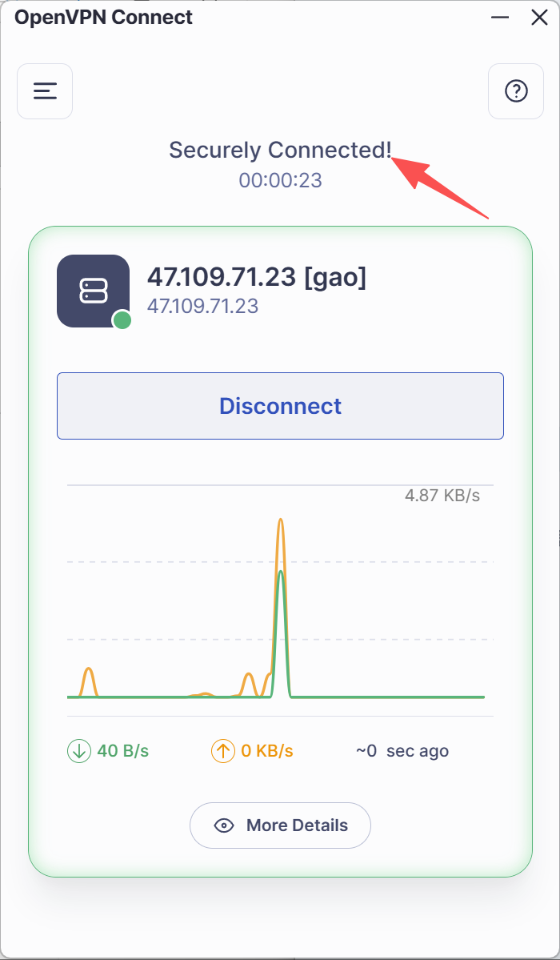Click the 0 KB/s upload speed value

[267, 751]
